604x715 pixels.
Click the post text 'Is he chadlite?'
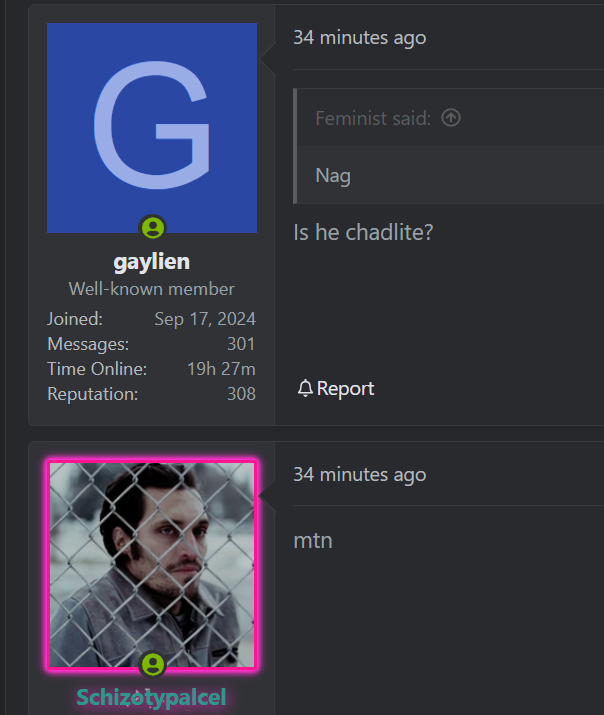363,233
